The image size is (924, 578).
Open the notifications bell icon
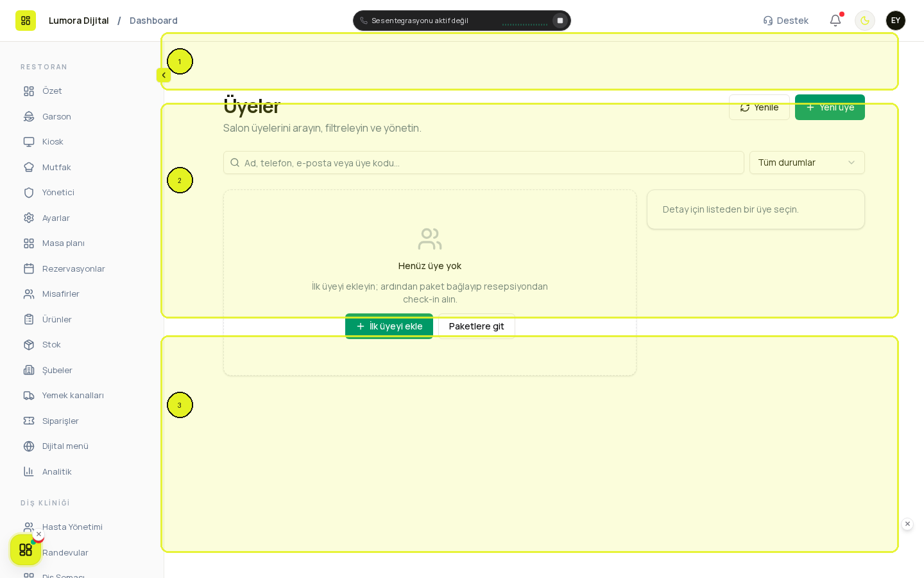(x=835, y=21)
